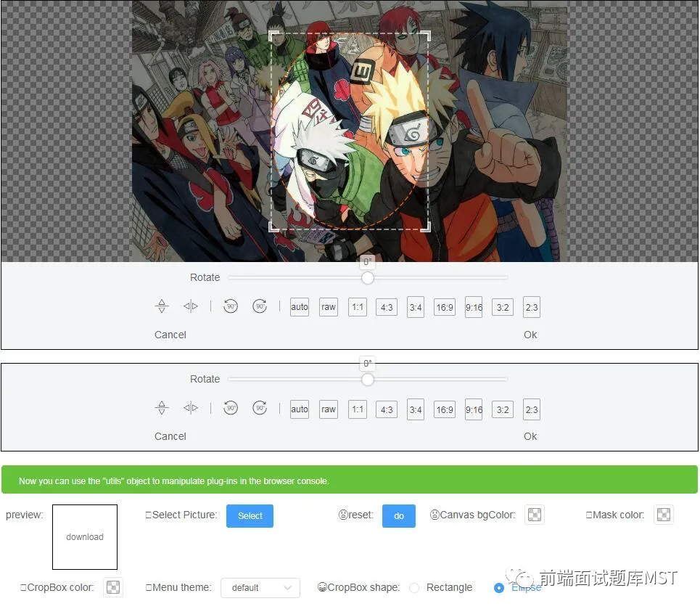Select Ellipse as the CropBox shape

coord(499,588)
